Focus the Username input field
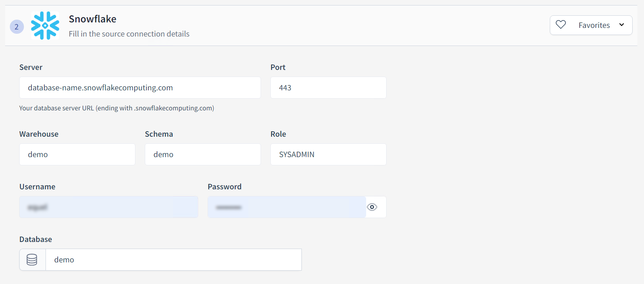The height and width of the screenshot is (284, 644). pos(108,207)
